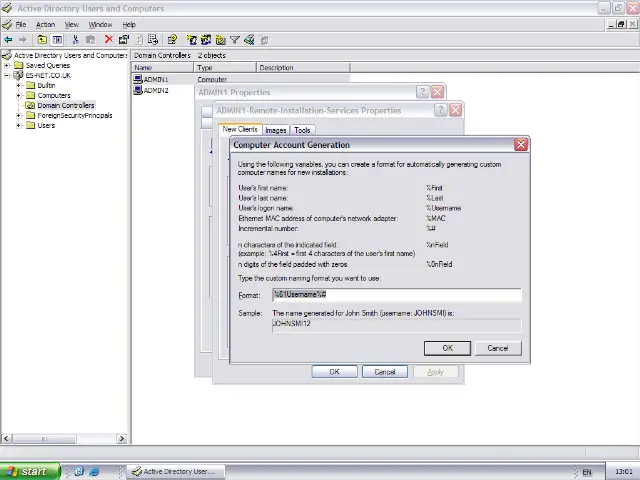Collapse the ES-NET.CO.UK domain node
Viewport: 640px width, 480px height.
7,75
